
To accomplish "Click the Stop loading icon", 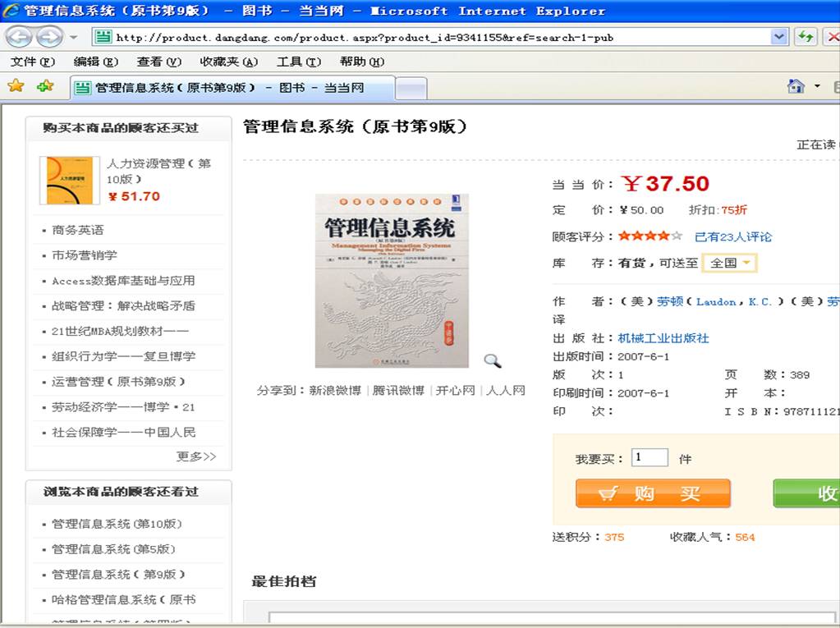I will 832,37.
